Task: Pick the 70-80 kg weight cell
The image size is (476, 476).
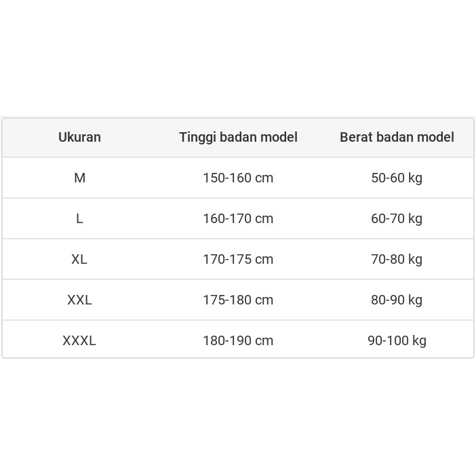Action: [397, 259]
